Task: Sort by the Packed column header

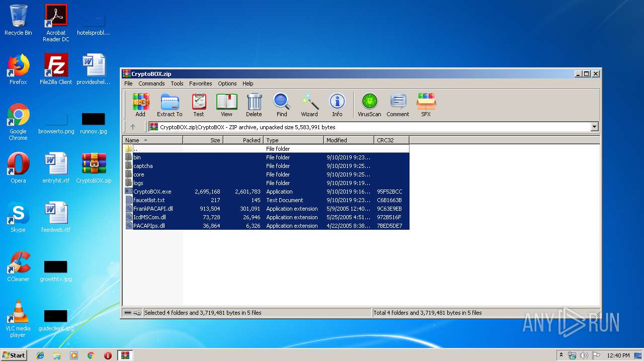Action: click(243, 140)
